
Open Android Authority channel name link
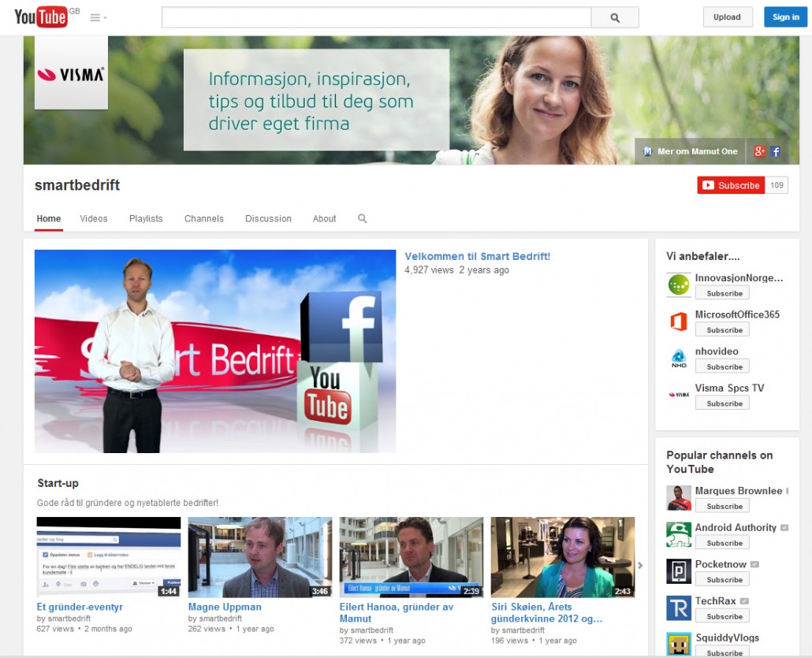(736, 527)
